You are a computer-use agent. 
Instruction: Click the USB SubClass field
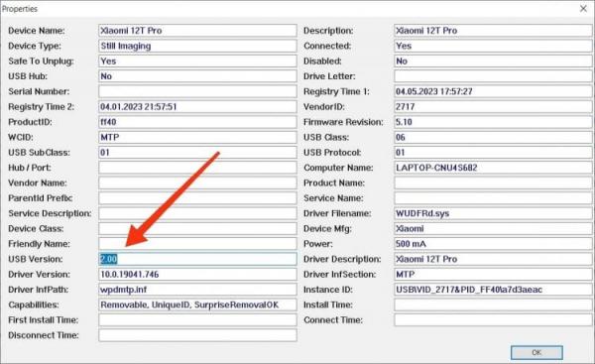click(x=197, y=152)
